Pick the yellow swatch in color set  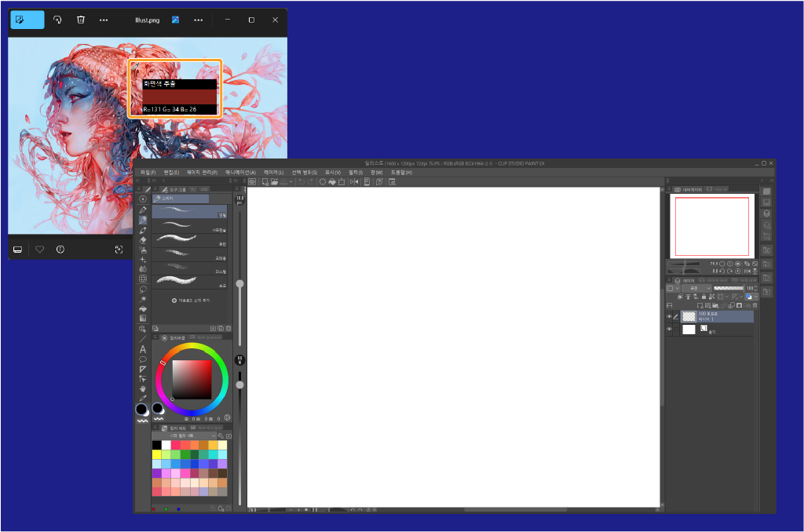point(156,454)
